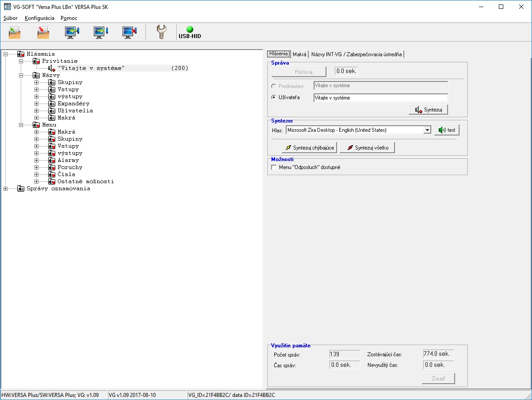Expand the Skupiny node under Názvy
This screenshot has height=400, width=532.
[x=37, y=82]
